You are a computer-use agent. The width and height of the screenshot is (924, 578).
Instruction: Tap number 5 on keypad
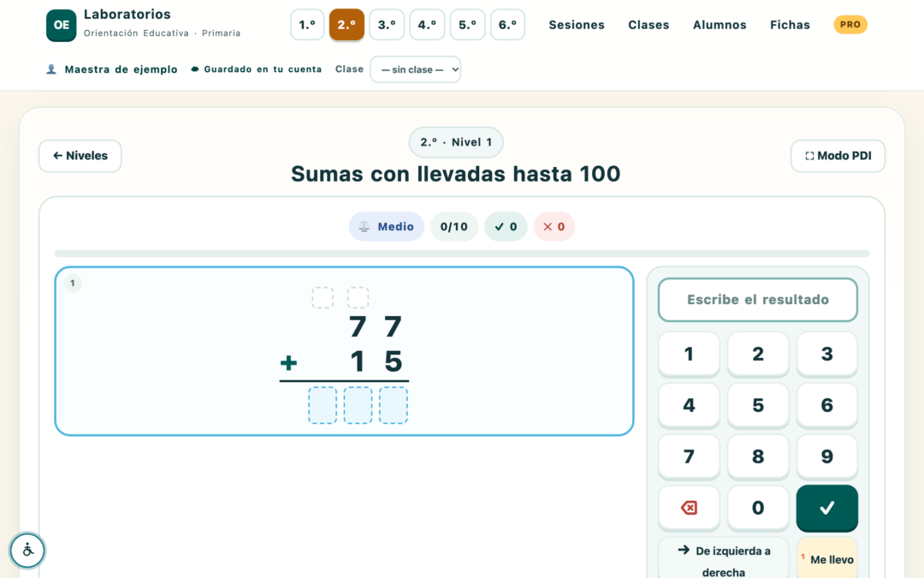[x=758, y=405]
